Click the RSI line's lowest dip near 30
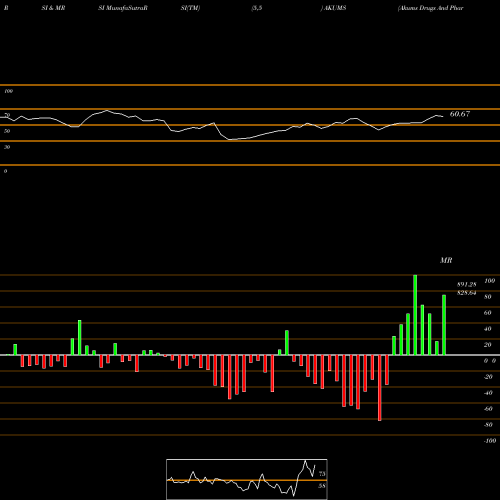The height and width of the screenshot is (500, 500). click(229, 140)
